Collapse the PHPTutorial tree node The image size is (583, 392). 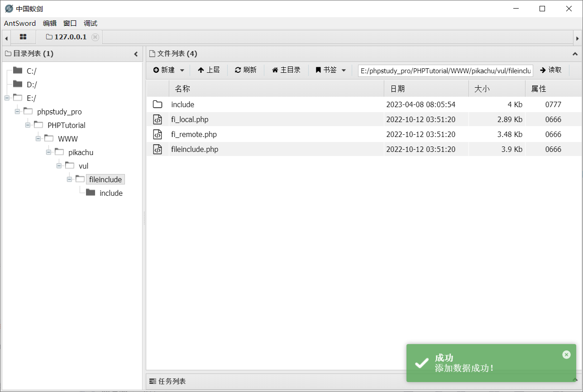28,125
